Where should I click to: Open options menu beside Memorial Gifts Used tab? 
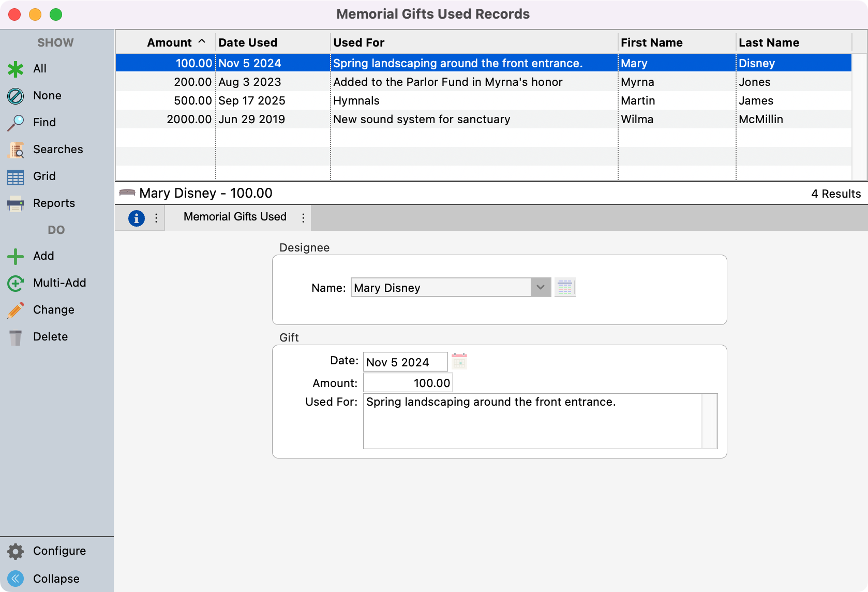click(x=303, y=218)
